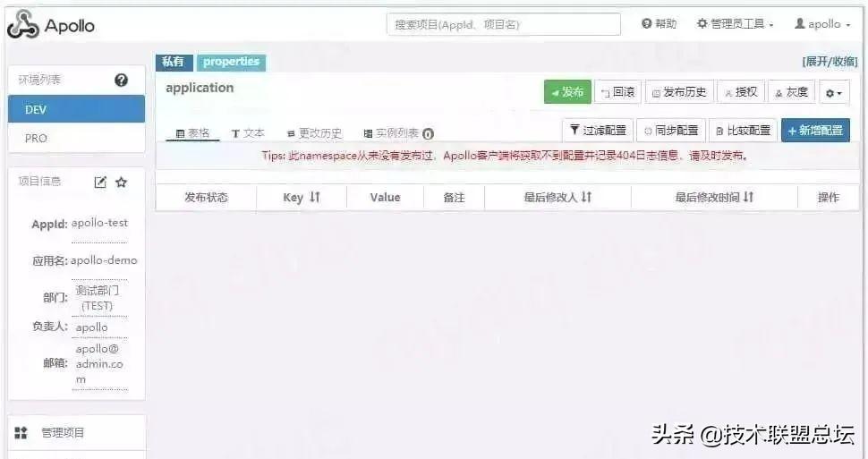Open apollo user account dropdown
This screenshot has width=868, height=459.
822,24
